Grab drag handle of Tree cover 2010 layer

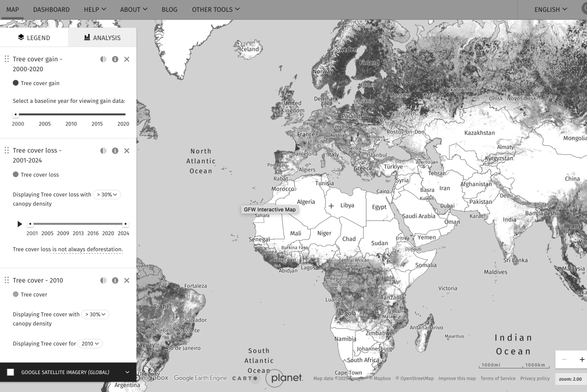pos(6,280)
